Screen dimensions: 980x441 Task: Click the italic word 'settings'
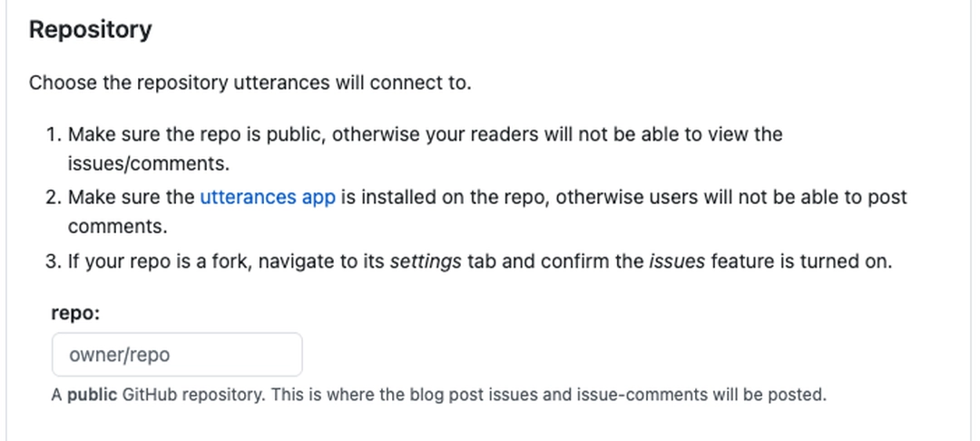[x=426, y=261]
